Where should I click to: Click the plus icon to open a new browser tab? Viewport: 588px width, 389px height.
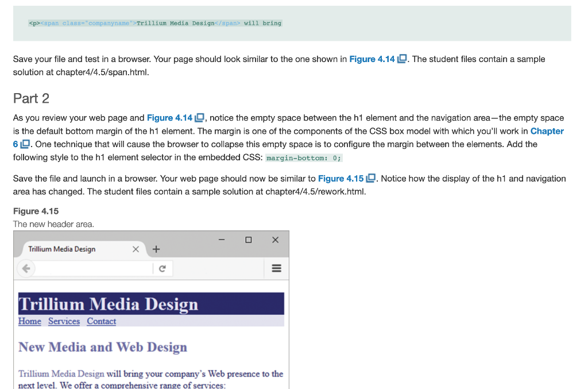[156, 249]
